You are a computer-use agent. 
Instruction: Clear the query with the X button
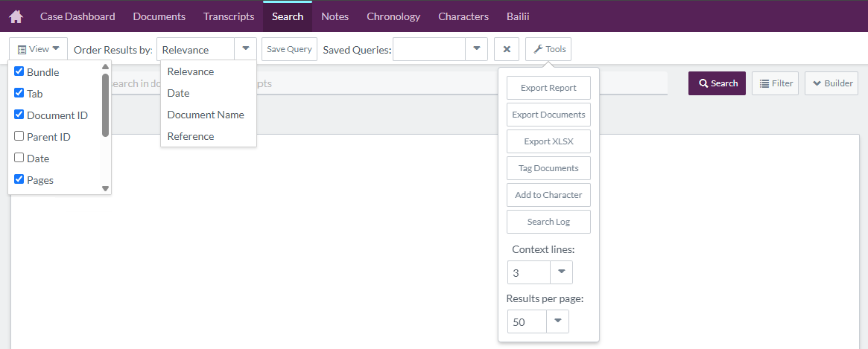tap(507, 49)
